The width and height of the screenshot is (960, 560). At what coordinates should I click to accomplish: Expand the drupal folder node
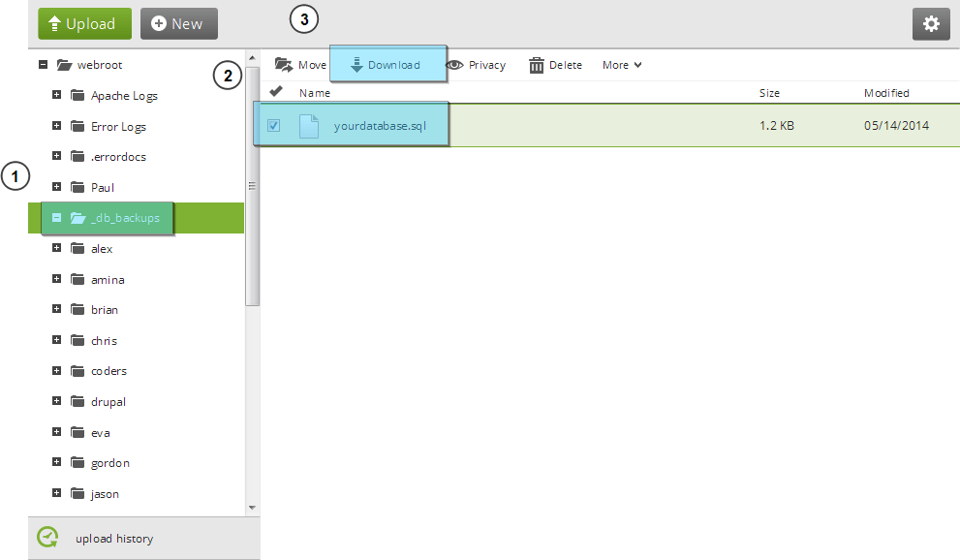point(56,401)
